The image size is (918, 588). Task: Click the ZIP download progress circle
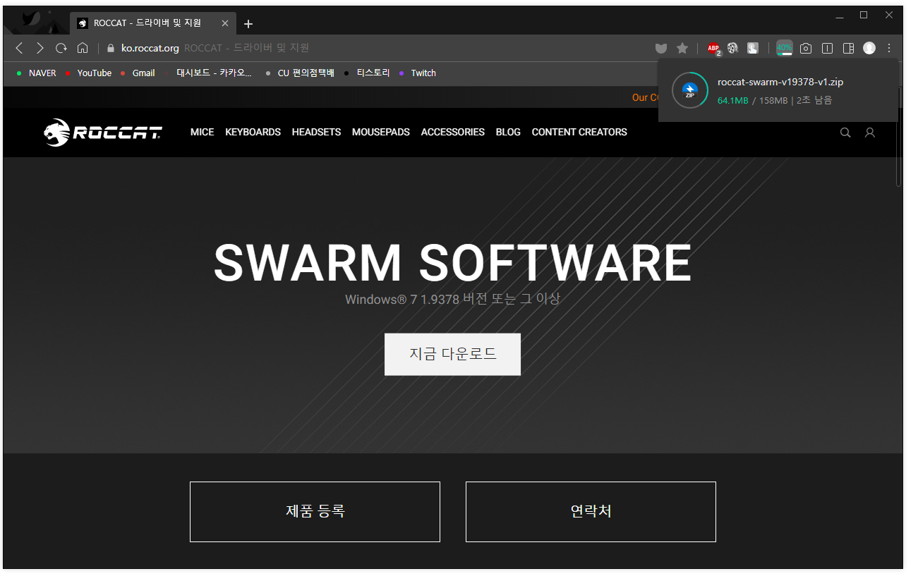pos(690,90)
